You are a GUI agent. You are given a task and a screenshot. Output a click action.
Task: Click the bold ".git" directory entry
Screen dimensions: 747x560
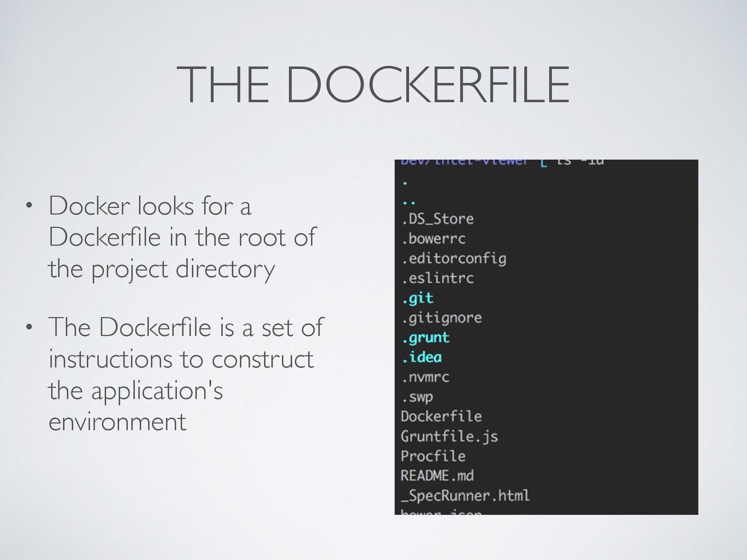point(417,298)
